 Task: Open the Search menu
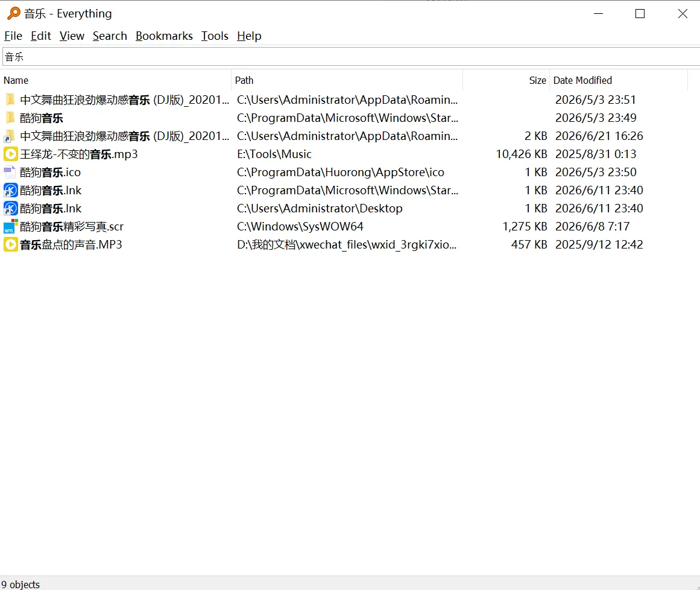[x=110, y=36]
